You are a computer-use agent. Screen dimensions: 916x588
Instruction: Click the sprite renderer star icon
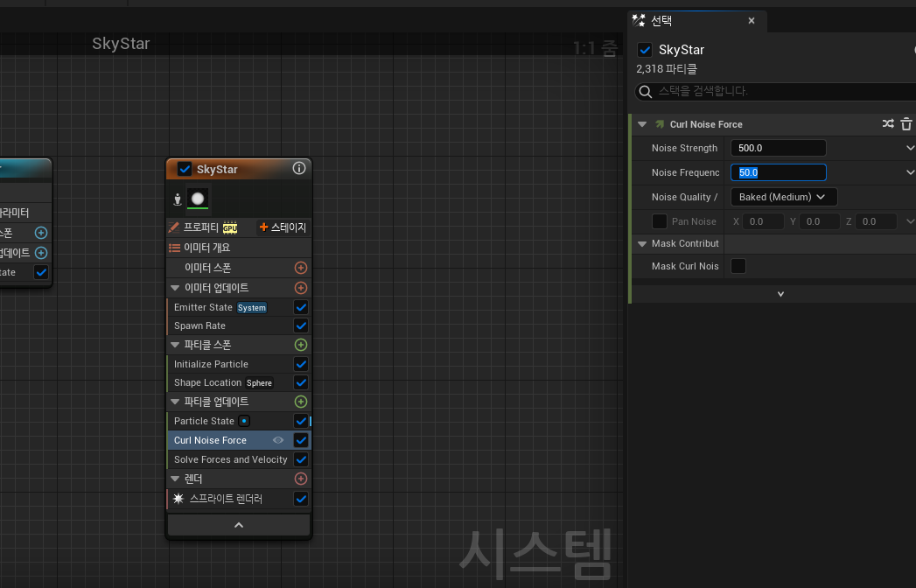tap(178, 499)
